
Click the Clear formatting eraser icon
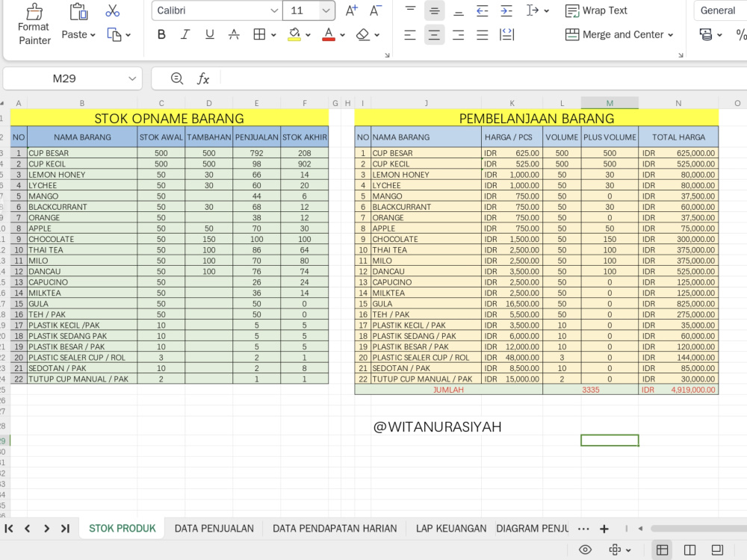coord(363,34)
